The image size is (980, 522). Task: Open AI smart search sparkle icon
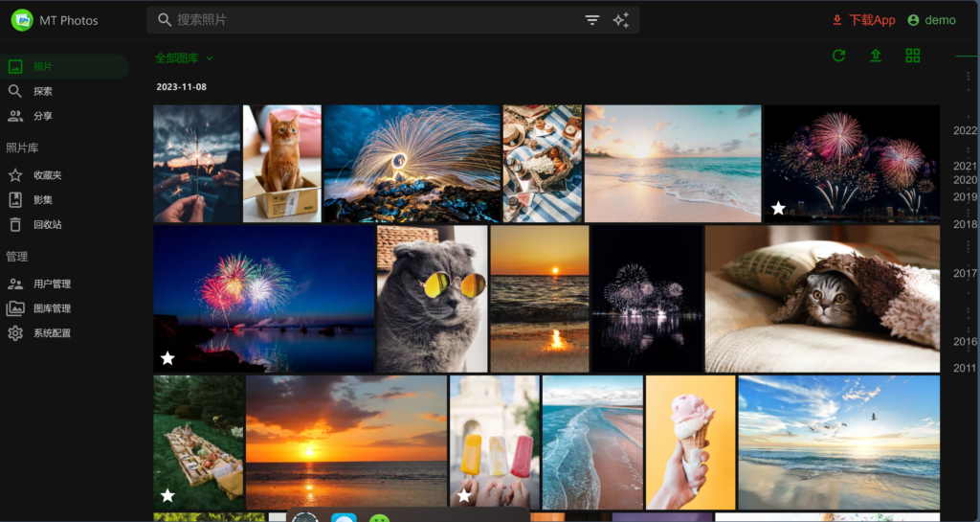tap(620, 20)
